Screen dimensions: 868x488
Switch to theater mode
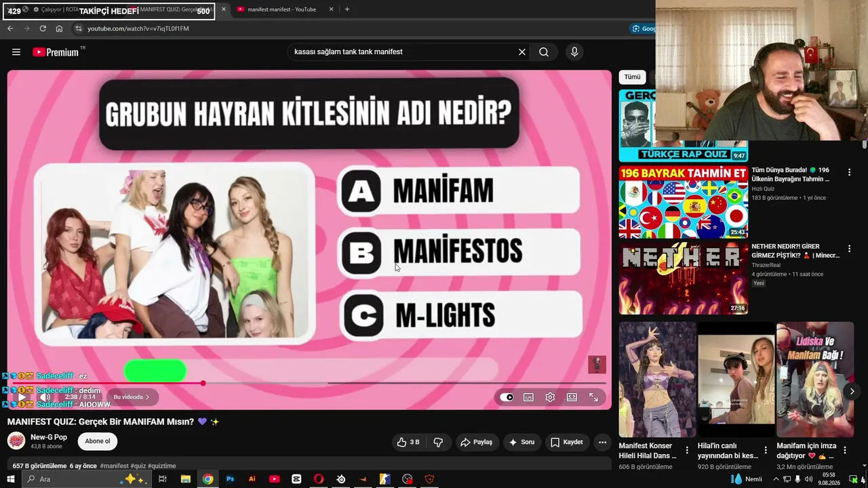coord(572,397)
